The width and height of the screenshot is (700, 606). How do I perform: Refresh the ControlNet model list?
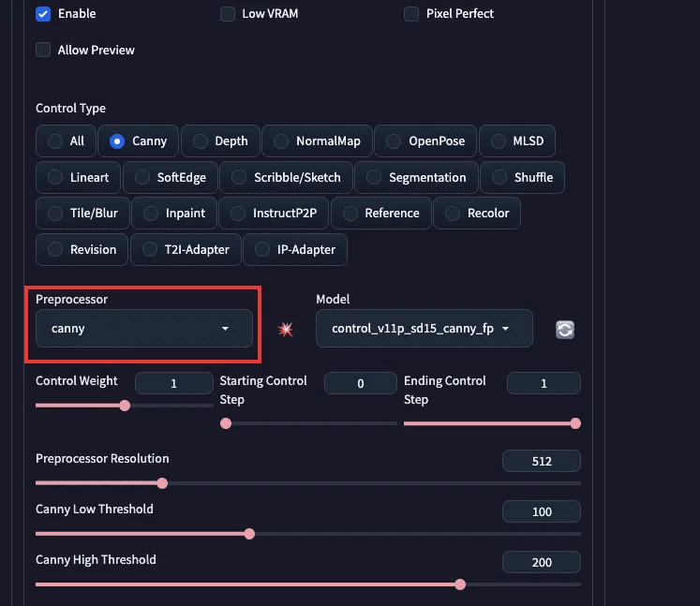[x=565, y=330]
